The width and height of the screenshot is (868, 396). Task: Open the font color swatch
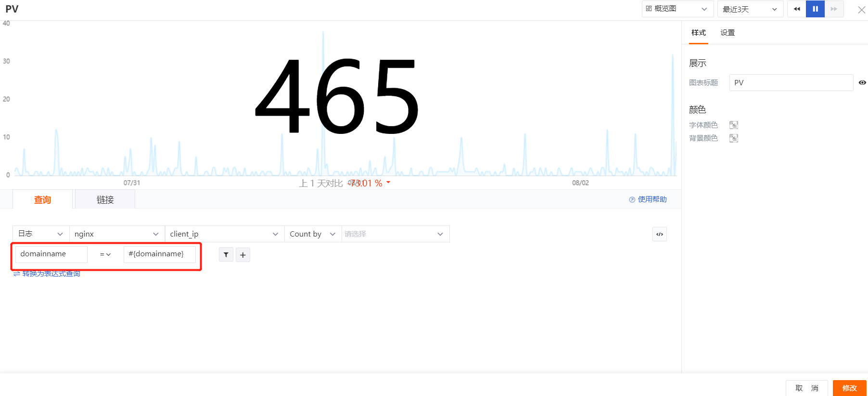[734, 125]
